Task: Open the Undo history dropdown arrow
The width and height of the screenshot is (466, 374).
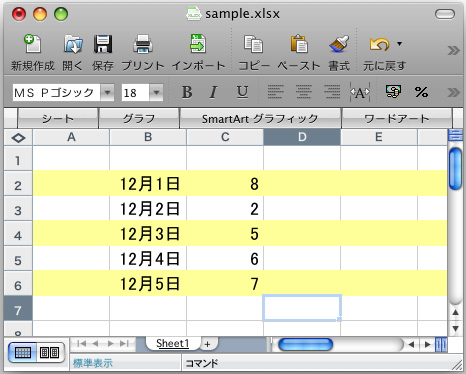Action: [399, 44]
